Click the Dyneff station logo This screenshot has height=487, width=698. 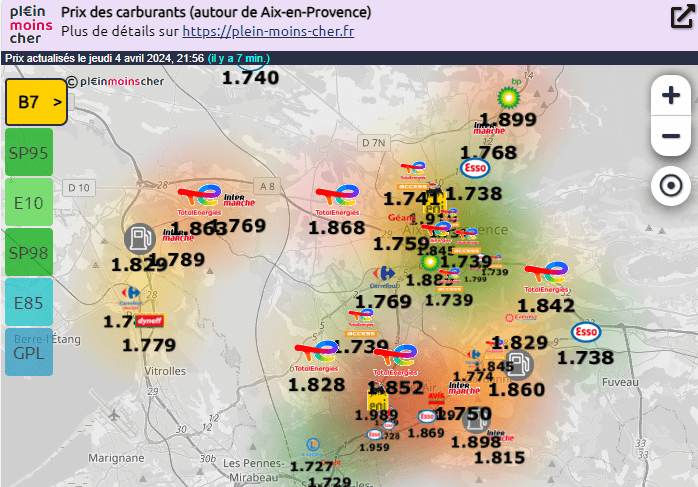(149, 321)
